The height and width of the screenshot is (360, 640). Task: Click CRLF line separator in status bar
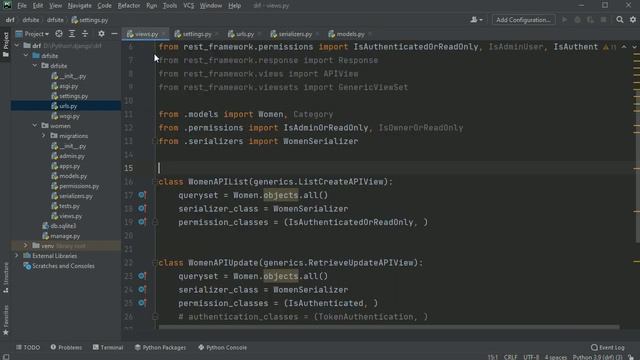pos(510,357)
